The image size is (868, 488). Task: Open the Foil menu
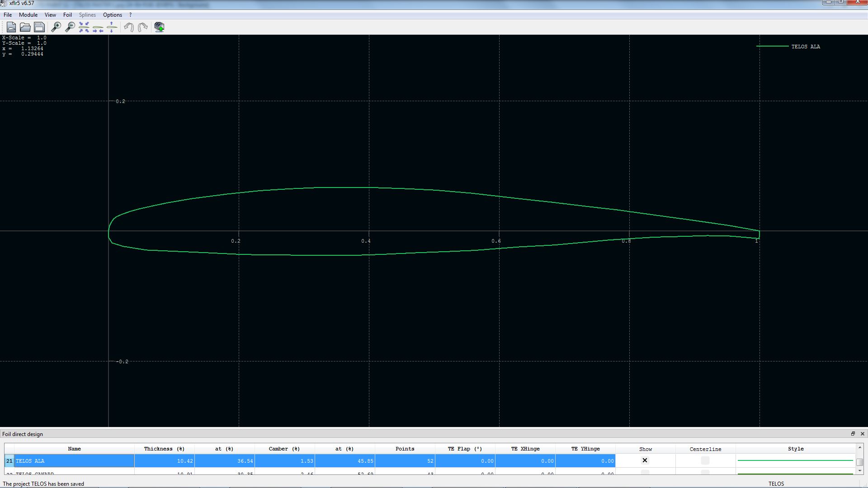click(67, 15)
